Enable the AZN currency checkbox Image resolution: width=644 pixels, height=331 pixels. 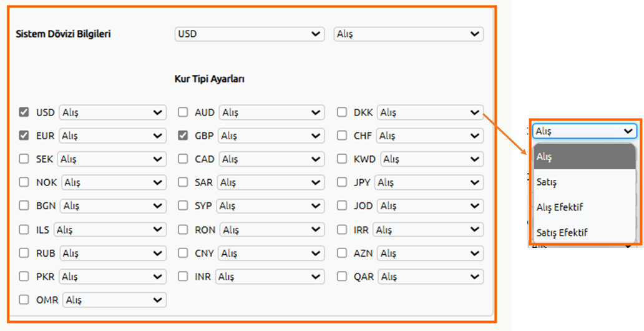(342, 253)
